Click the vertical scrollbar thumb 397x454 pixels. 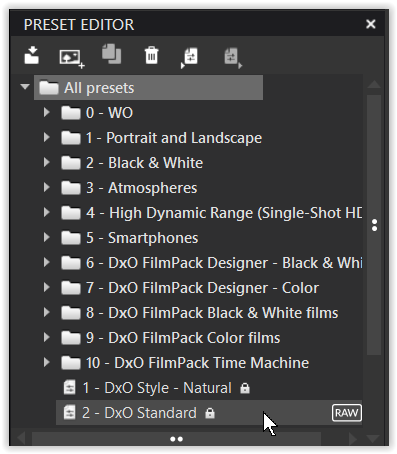click(374, 225)
